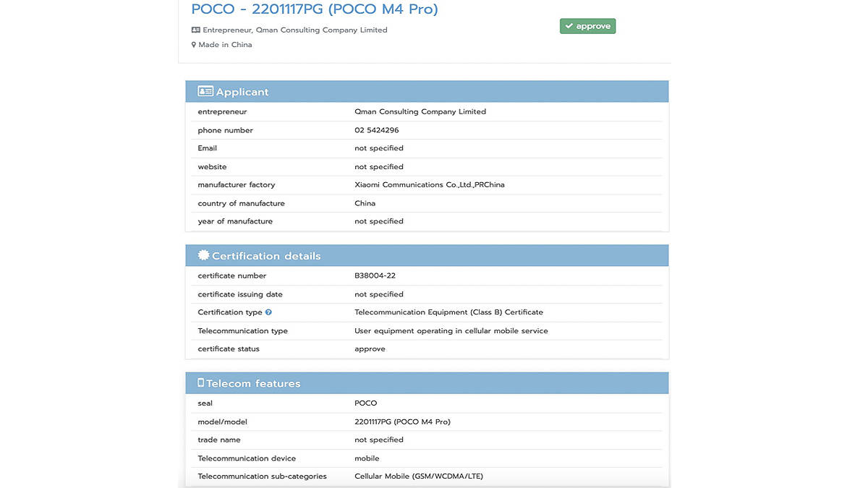
Task: Select the Telecom features section header
Action: pyautogui.click(x=252, y=383)
